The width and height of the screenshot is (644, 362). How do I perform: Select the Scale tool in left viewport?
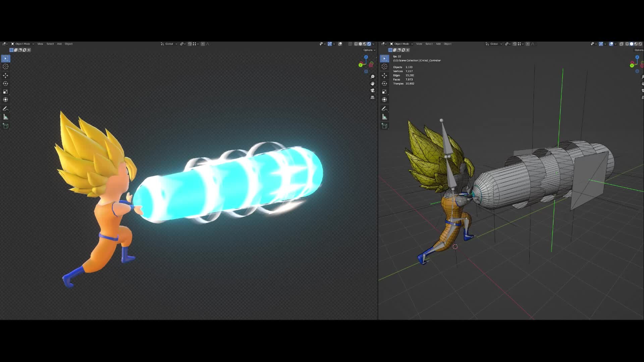click(x=5, y=92)
